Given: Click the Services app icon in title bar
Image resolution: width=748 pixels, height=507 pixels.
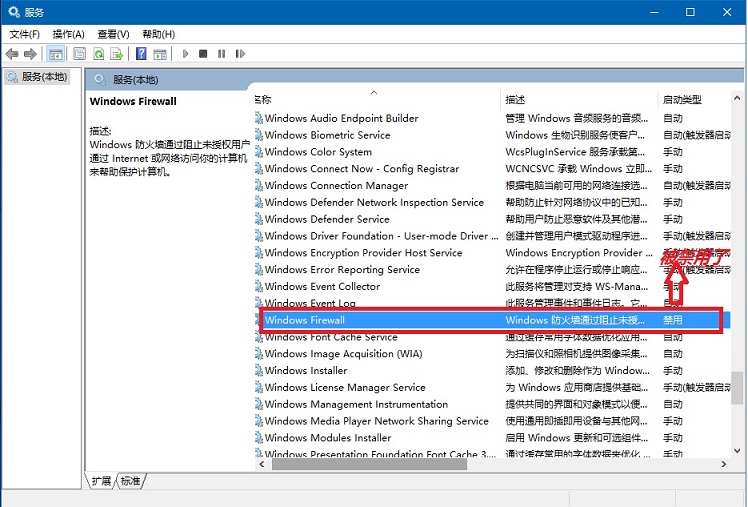Looking at the screenshot, I should pos(14,12).
